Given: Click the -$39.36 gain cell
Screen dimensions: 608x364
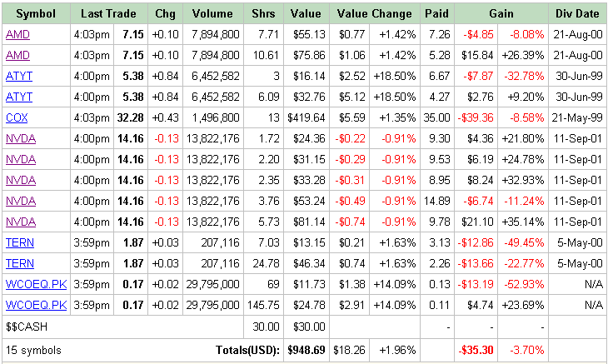Looking at the screenshot, I should [x=476, y=117].
